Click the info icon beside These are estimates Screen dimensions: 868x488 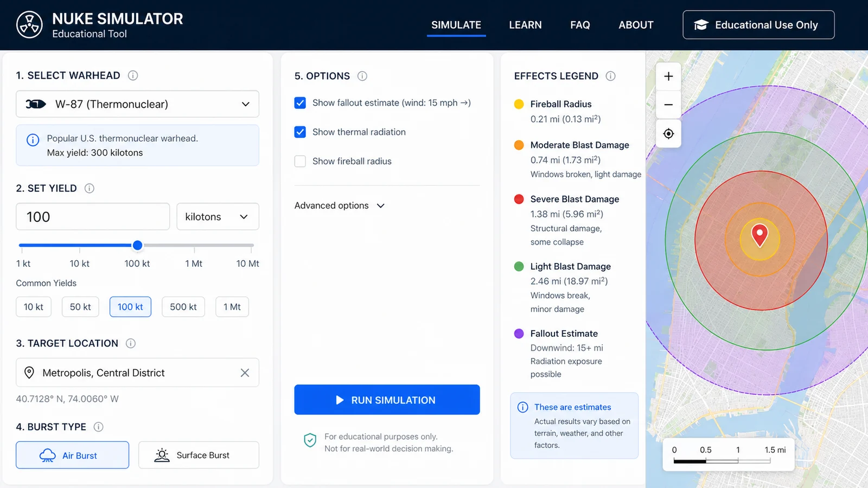click(523, 407)
